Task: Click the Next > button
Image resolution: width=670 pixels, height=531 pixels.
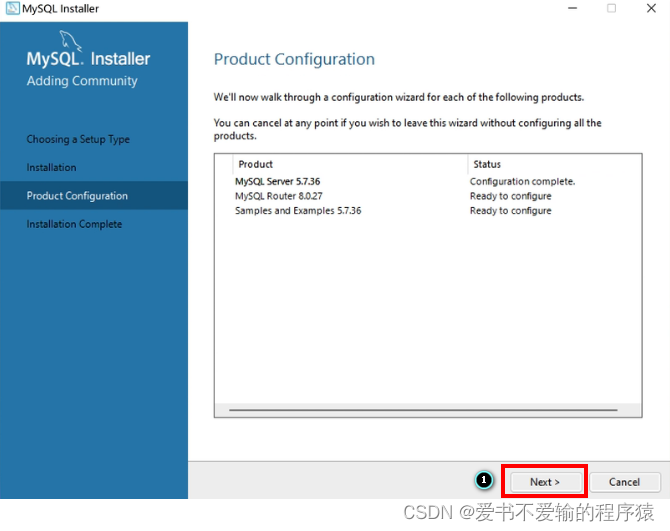Action: pos(545,482)
